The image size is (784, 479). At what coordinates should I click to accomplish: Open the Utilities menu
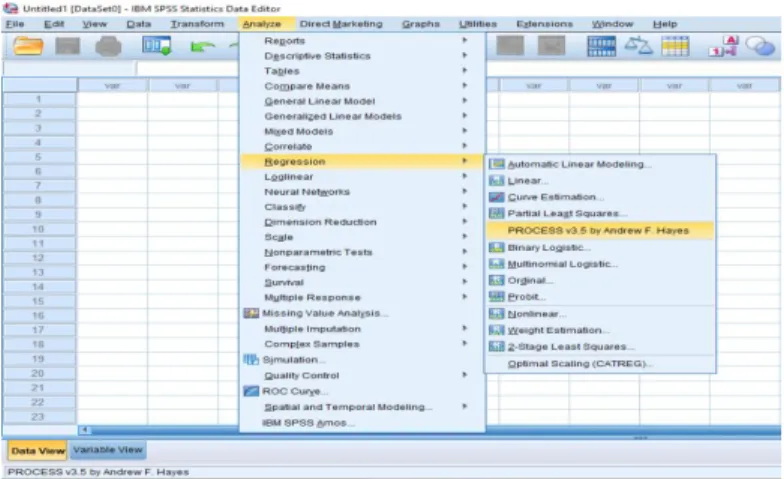[x=478, y=24]
